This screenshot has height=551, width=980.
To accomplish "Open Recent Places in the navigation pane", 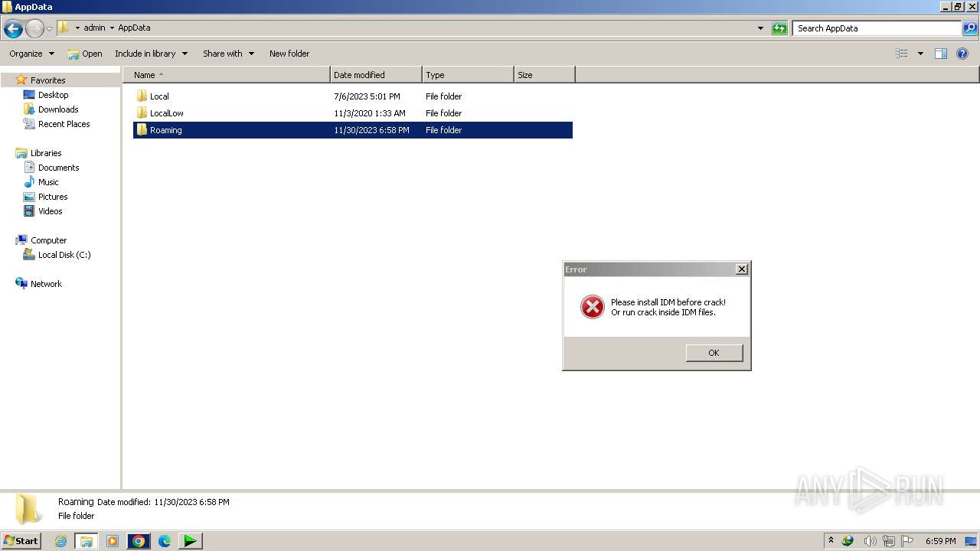I will click(x=64, y=124).
